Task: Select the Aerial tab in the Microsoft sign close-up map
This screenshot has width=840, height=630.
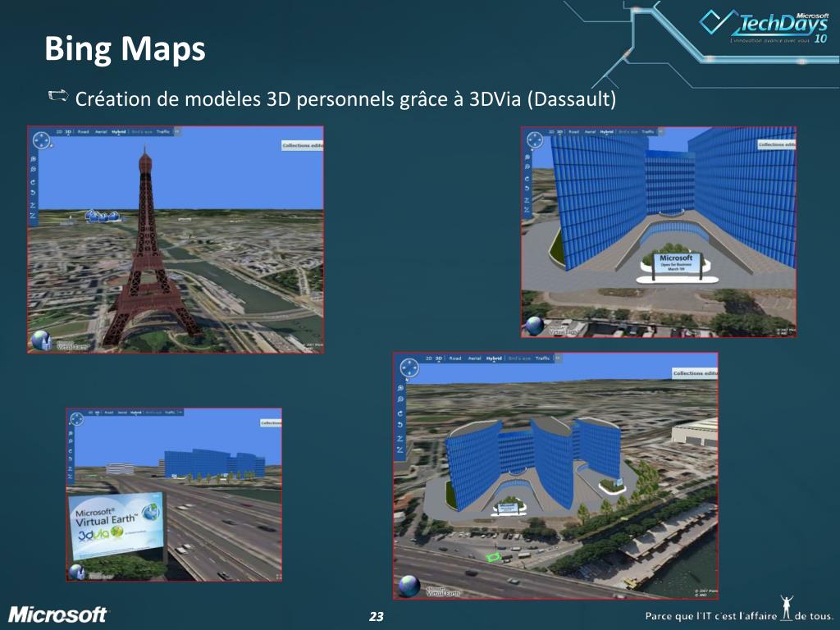Action: 590,132
